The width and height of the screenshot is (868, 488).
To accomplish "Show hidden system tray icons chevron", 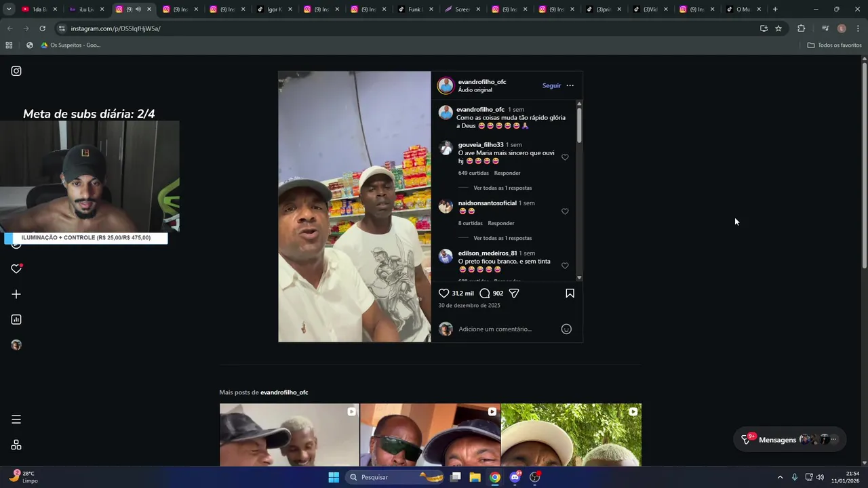I will coord(780,477).
